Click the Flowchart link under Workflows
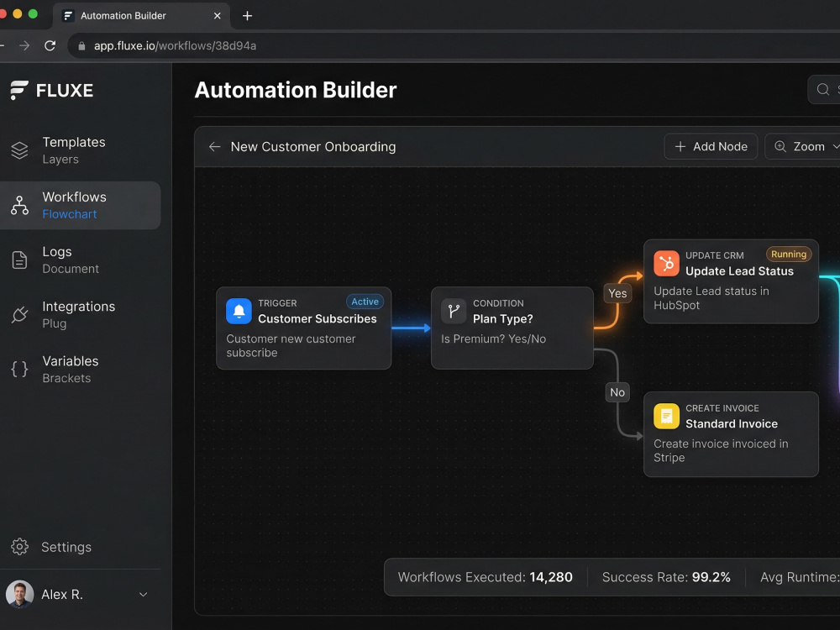The width and height of the screenshot is (840, 630). click(x=70, y=213)
